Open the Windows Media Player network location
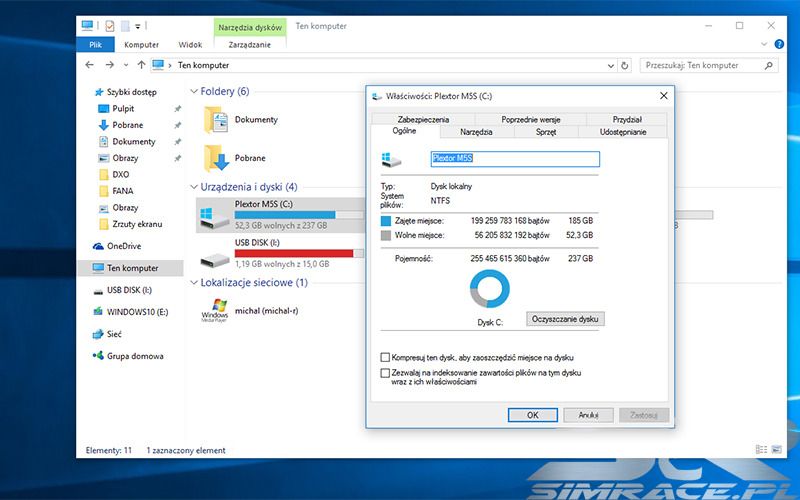800x500 pixels. 214,311
